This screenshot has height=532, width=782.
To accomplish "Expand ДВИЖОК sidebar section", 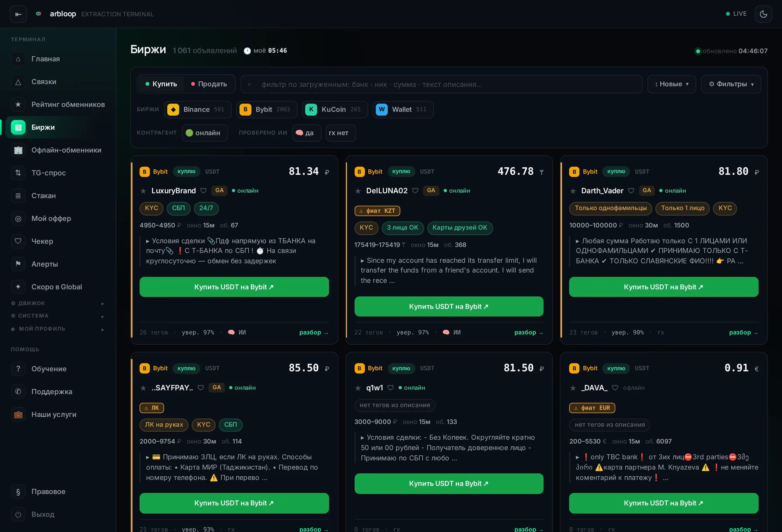I will pyautogui.click(x=58, y=303).
